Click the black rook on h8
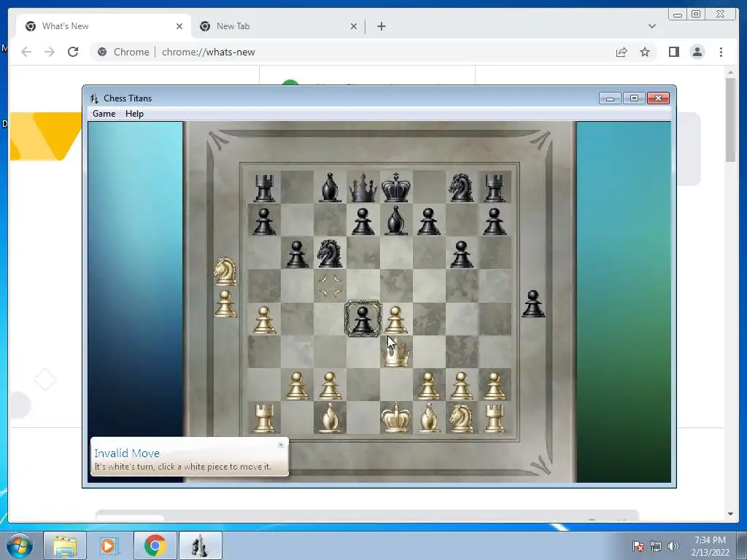747x560 pixels. (495, 187)
